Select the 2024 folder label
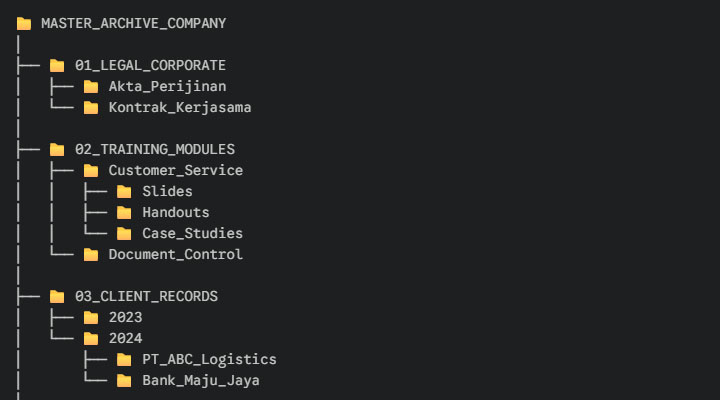Viewport: 720px width, 400px height. [125, 338]
